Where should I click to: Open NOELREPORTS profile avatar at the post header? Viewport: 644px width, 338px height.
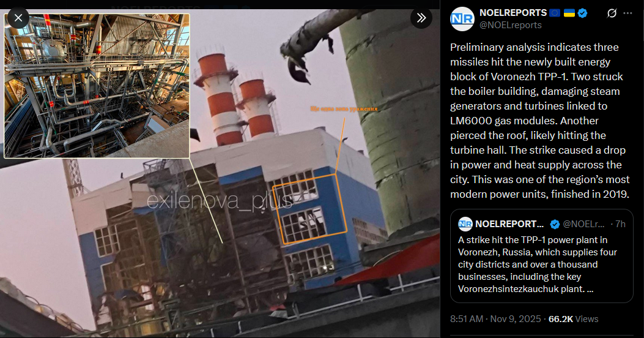(x=462, y=19)
